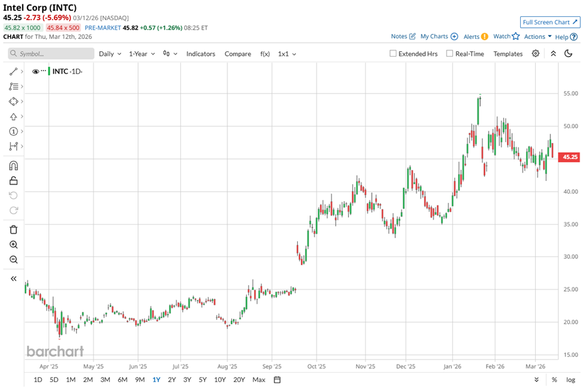Select the price measurement tool
The image size is (588, 389).
[13, 146]
